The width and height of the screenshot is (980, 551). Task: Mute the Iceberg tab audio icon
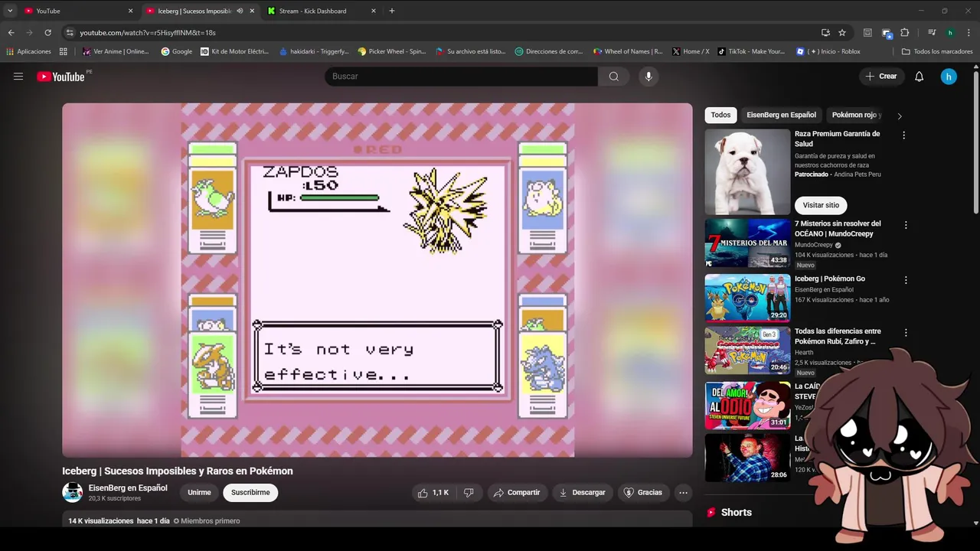240,11
